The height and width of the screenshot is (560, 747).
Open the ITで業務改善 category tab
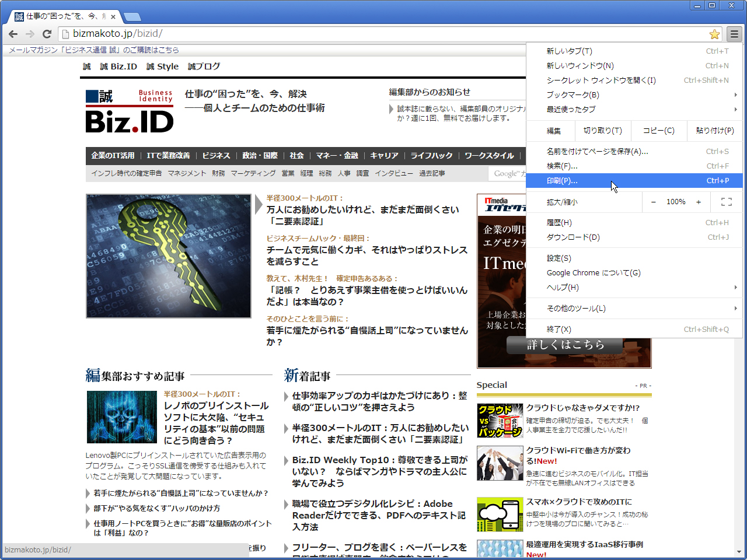click(x=168, y=156)
